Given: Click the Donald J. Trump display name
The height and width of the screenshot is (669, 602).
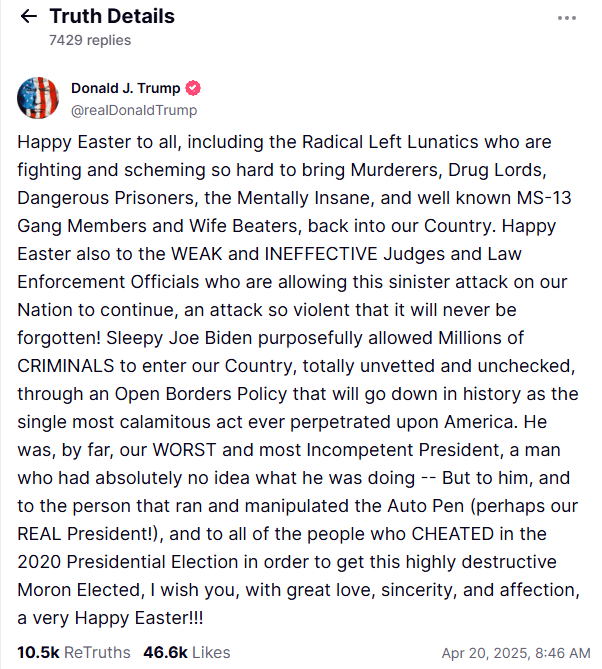Looking at the screenshot, I should click(125, 88).
